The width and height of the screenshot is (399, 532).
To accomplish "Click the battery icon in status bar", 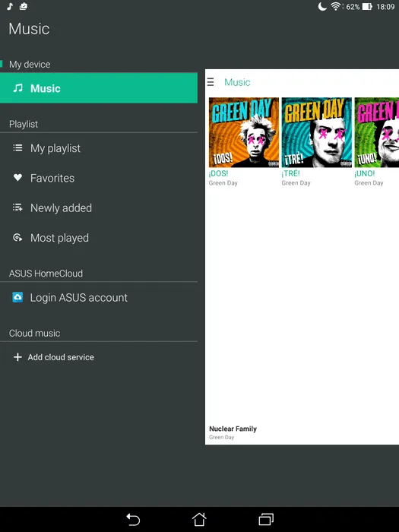I will pyautogui.click(x=367, y=6).
